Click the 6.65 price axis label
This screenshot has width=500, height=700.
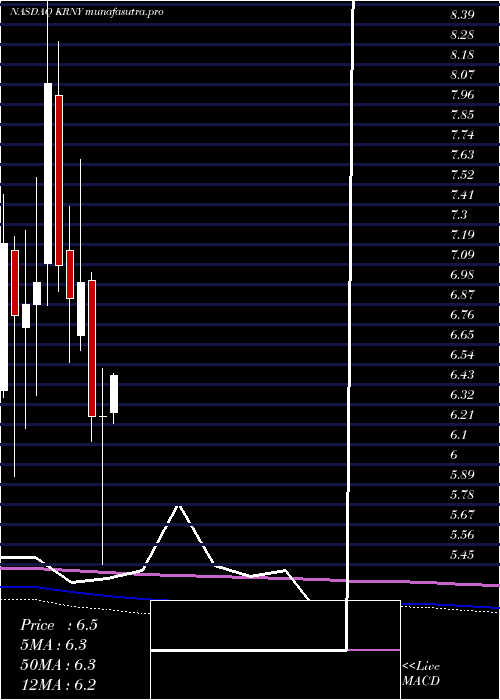tap(462, 334)
